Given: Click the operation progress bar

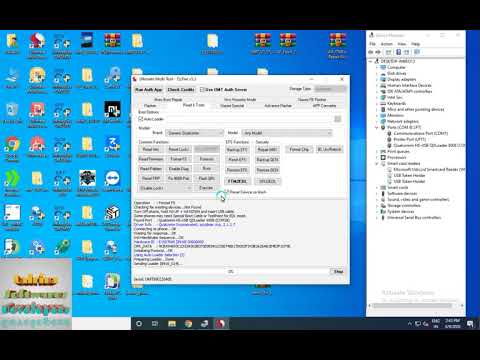Looking at the screenshot, I should [x=231, y=272].
